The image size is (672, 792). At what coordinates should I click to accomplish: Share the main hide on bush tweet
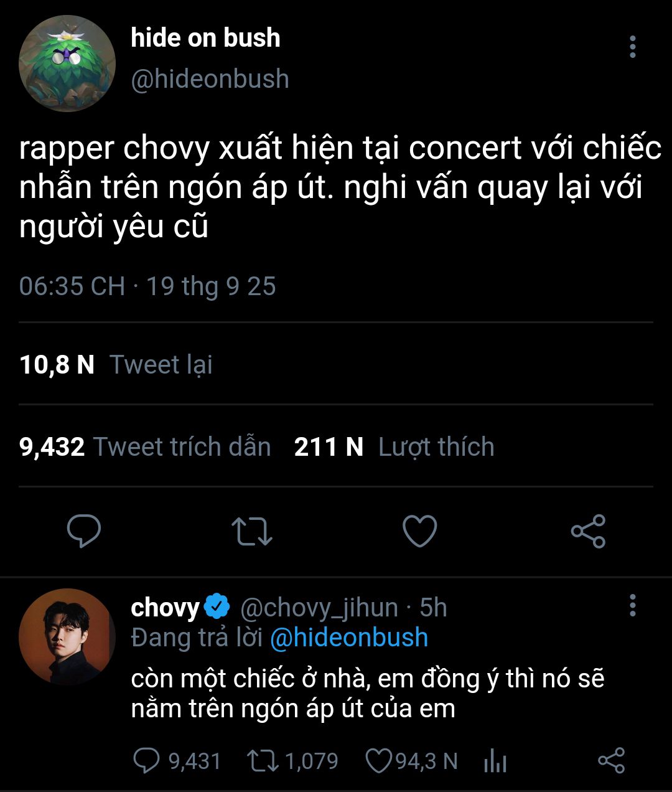click(x=588, y=531)
